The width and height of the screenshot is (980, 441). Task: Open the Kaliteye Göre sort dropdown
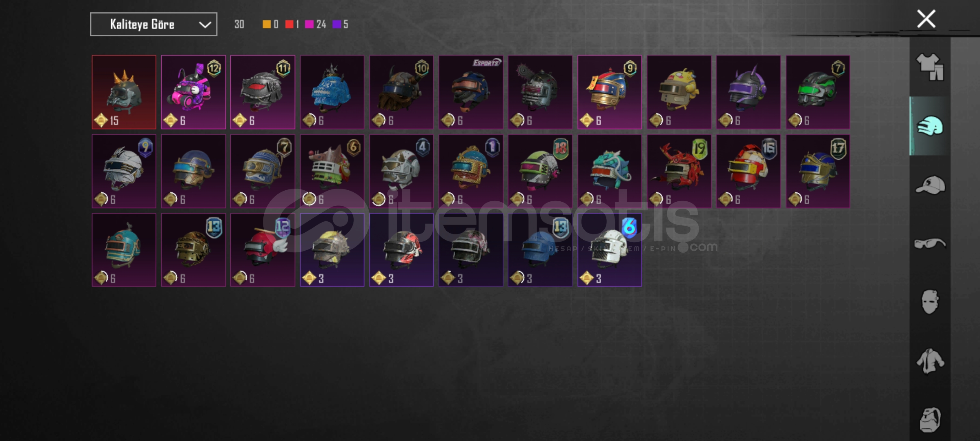154,24
